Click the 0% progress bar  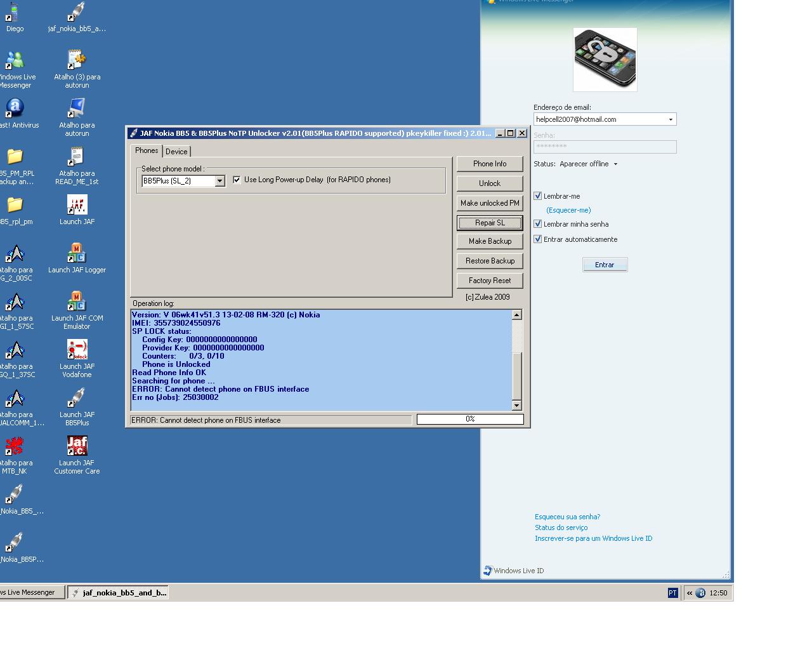[x=470, y=419]
